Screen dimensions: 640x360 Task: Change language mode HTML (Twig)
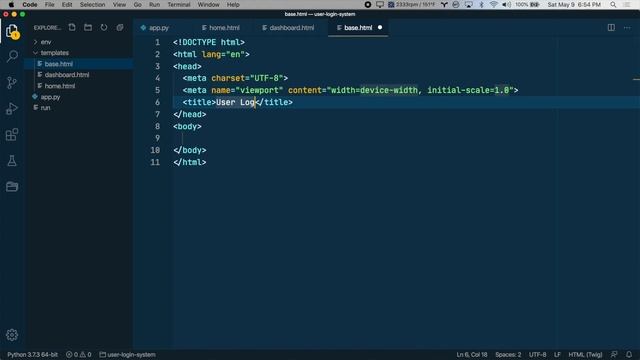585,354
